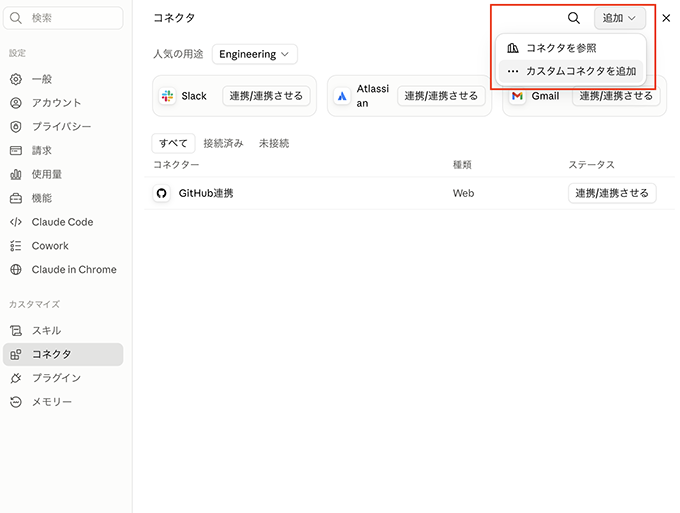680x513 pixels.
Task: Open プライバシー settings
Action: 63,127
